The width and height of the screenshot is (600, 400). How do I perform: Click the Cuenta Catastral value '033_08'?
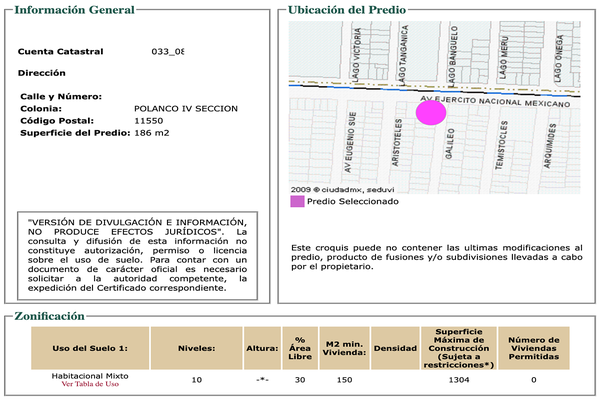click(168, 50)
